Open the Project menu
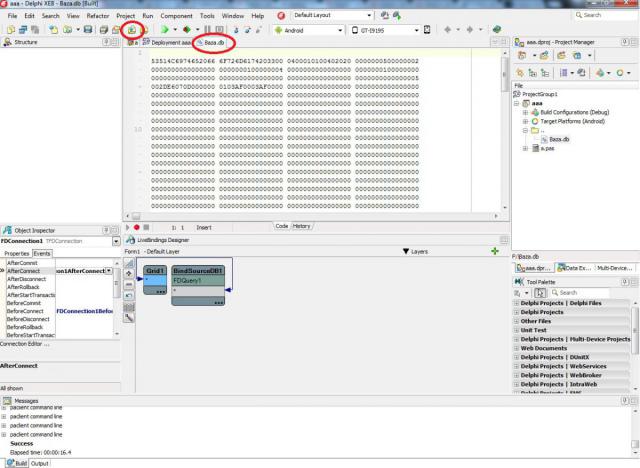 click(125, 16)
